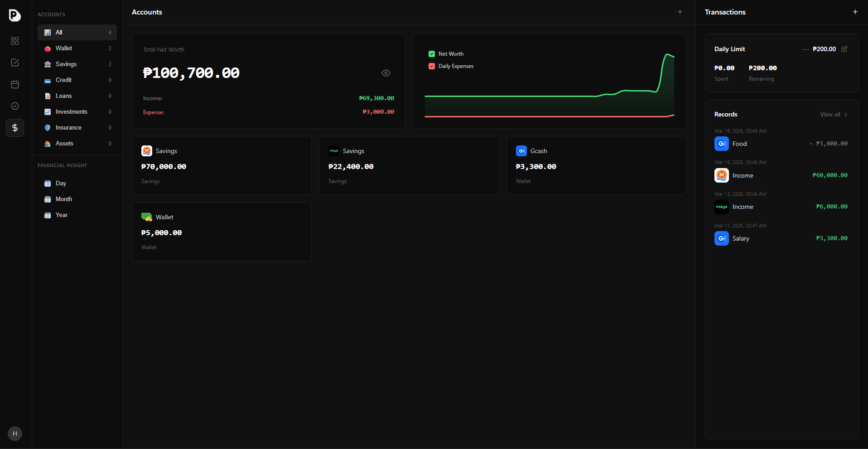This screenshot has height=449, width=868.
Task: Uncheck the Daily Expenses chart checkbox
Action: pyautogui.click(x=431, y=66)
